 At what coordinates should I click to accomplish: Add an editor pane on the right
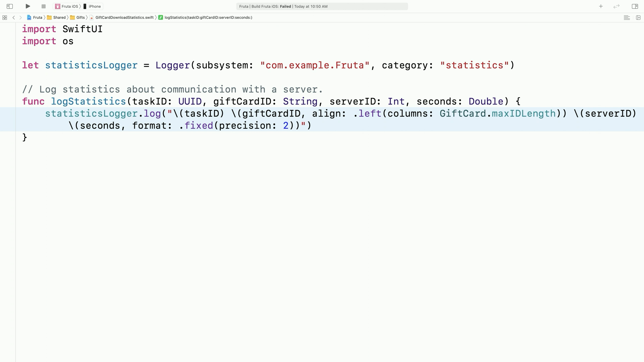[638, 17]
